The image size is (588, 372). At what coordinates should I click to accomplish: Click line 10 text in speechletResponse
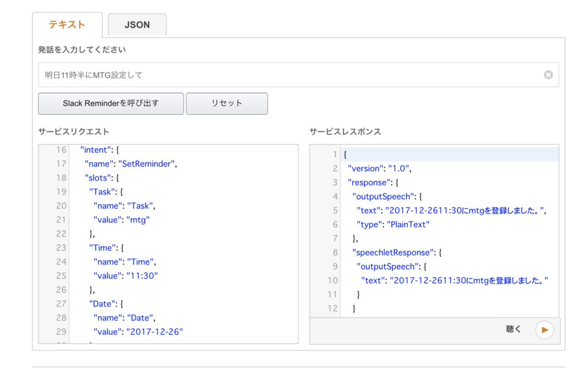coord(455,281)
